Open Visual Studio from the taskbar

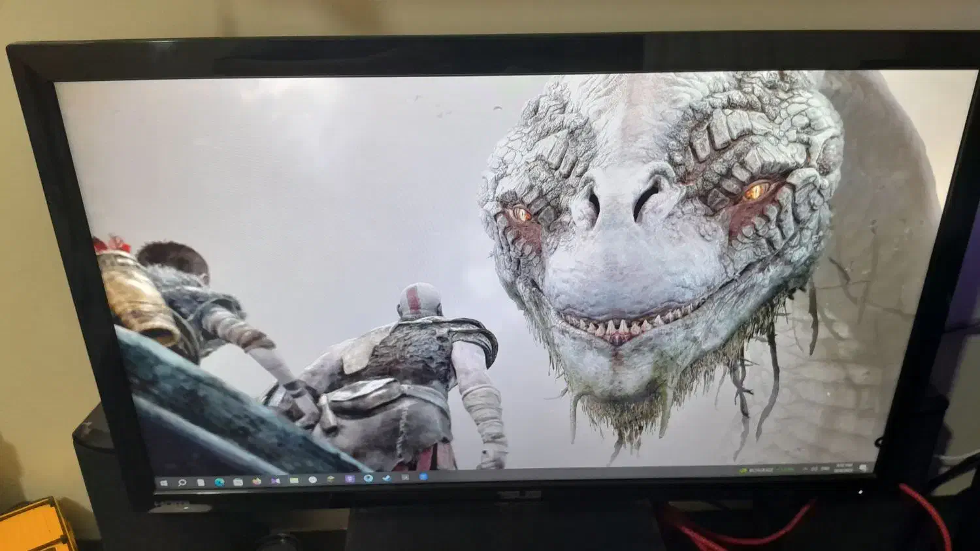pos(275,480)
